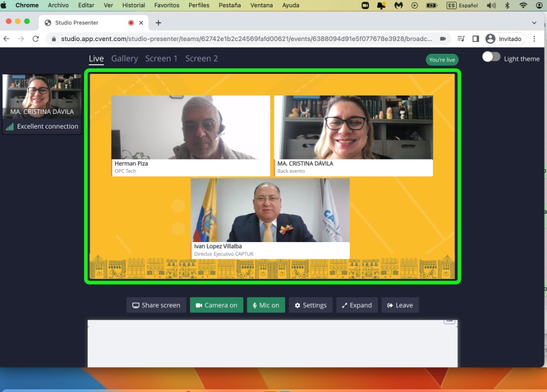Open a new tab with plus button
This screenshot has height=392, width=547.
pos(158,23)
